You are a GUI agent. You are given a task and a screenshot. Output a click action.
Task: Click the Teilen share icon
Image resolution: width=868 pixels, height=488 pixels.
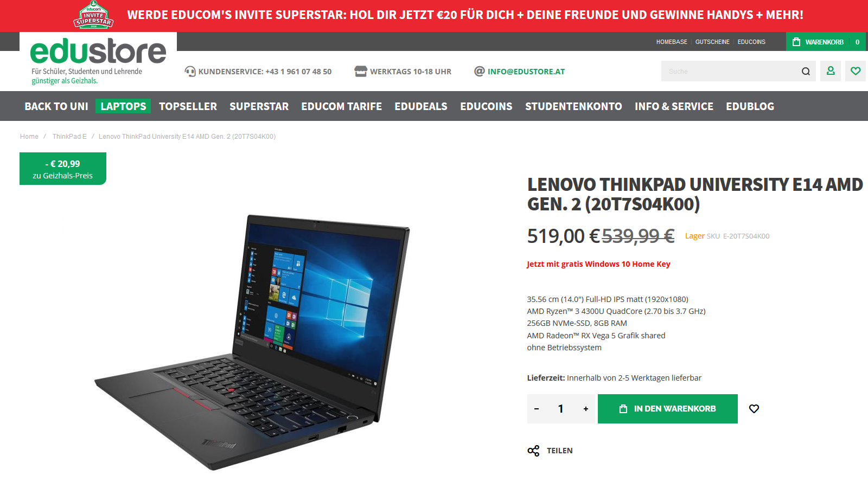pyautogui.click(x=533, y=451)
